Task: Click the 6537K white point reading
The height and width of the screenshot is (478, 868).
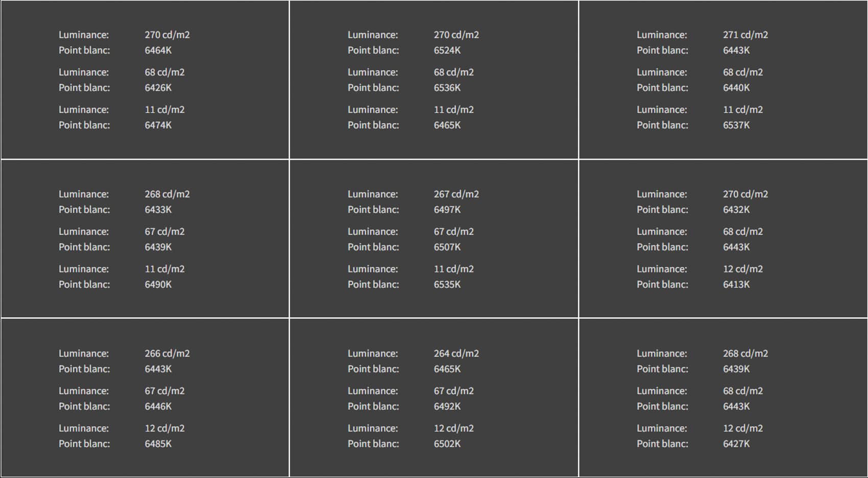Action: 736,125
